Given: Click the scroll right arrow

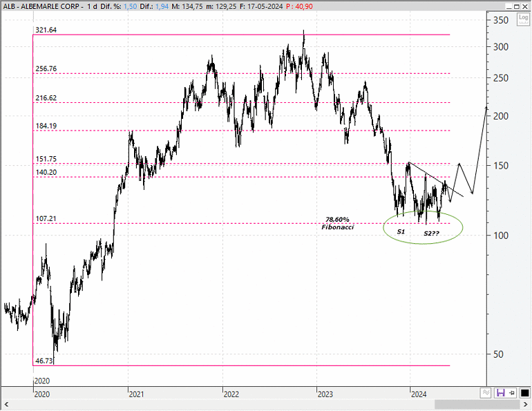Looking at the screenshot, I should [526, 404].
